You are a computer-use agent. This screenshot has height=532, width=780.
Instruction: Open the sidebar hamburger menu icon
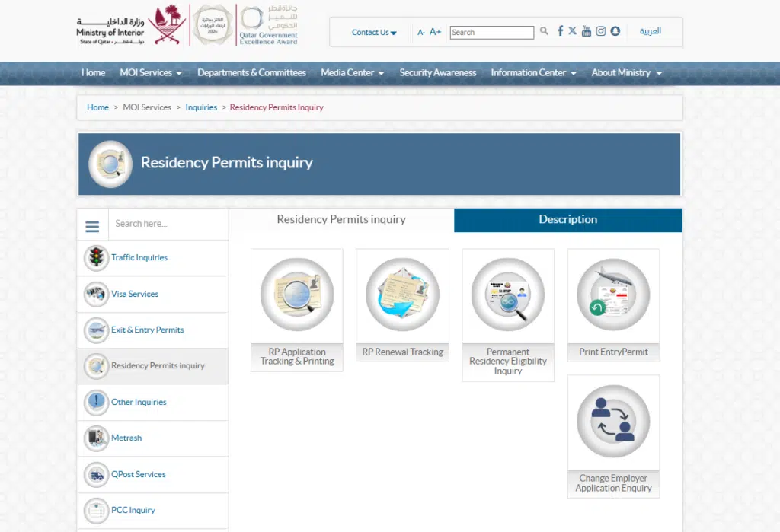pos(92,226)
